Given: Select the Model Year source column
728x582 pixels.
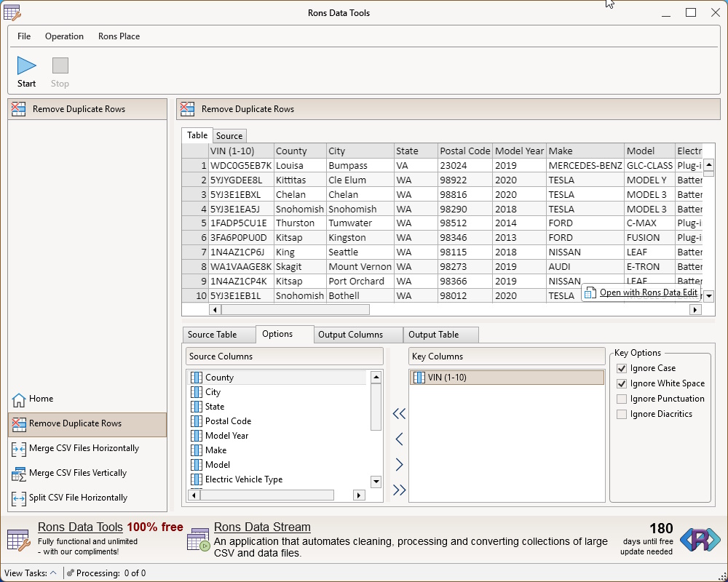Looking at the screenshot, I should pos(277,436).
